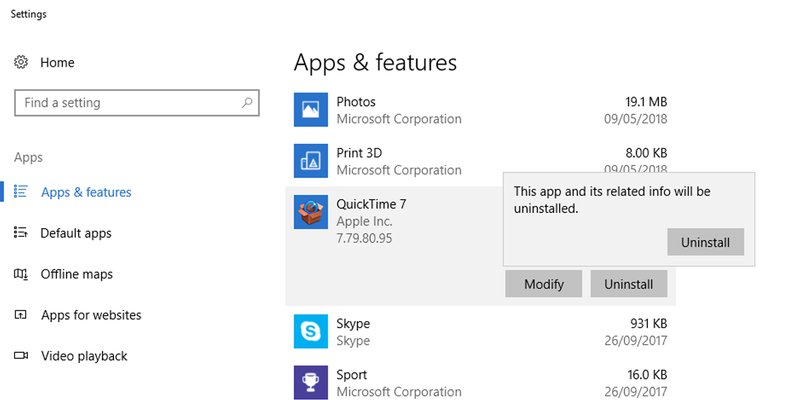Click the Skype size 931 KB
Image resolution: width=800 pixels, height=400 pixels.
pyautogui.click(x=648, y=323)
